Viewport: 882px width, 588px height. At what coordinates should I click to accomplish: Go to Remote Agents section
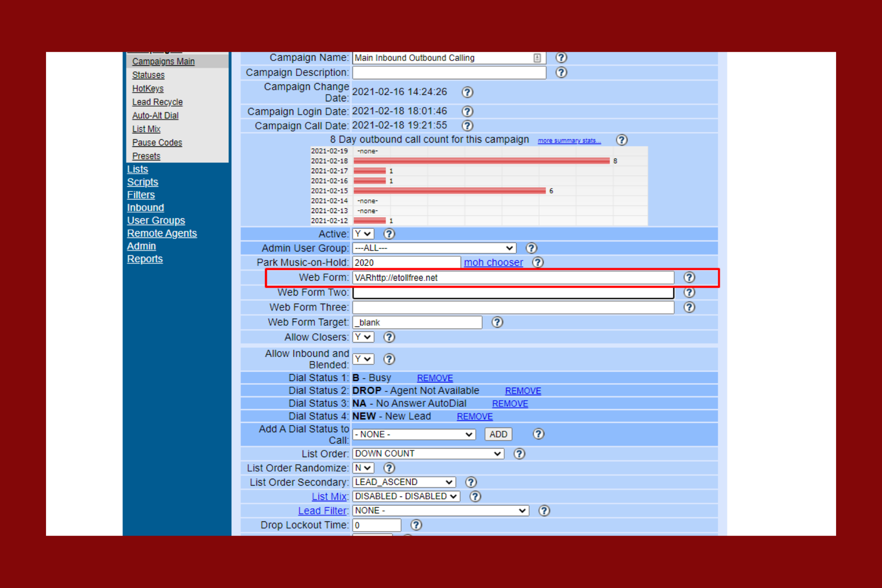(162, 233)
